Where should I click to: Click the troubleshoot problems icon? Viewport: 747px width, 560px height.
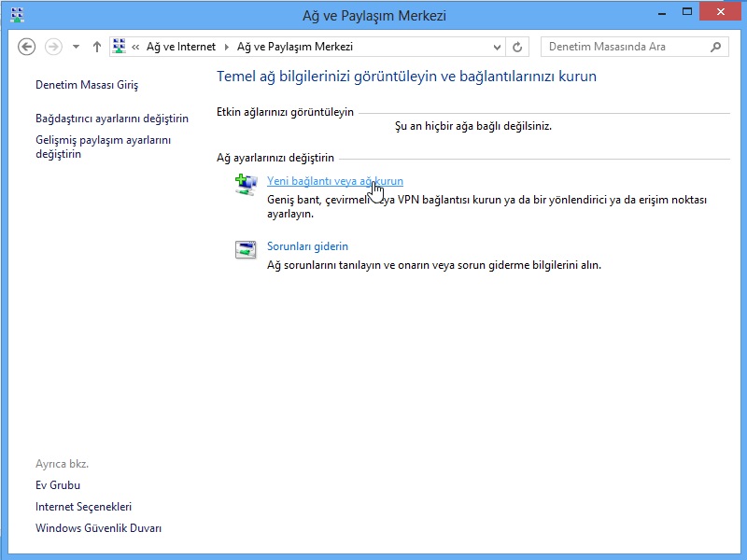[x=246, y=249]
